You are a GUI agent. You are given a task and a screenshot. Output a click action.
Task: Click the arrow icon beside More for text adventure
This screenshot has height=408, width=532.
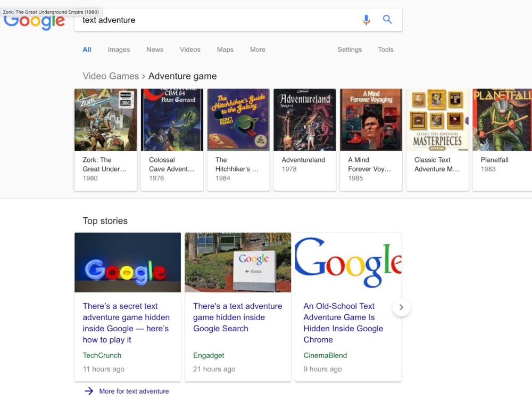(x=89, y=391)
